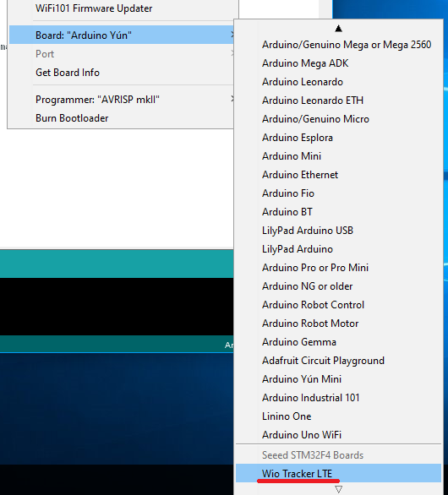Screen dimensions: 448x495
Task: Select Linino One board
Action: coord(338,416)
